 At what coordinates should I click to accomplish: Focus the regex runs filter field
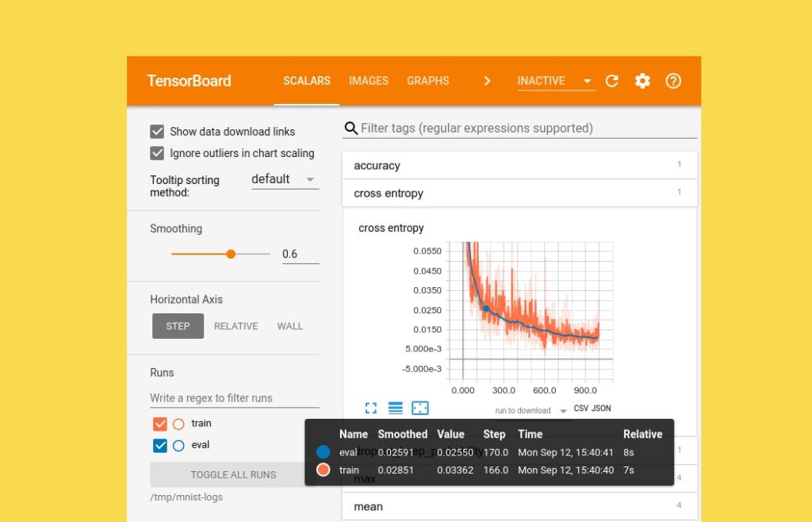[x=235, y=397]
